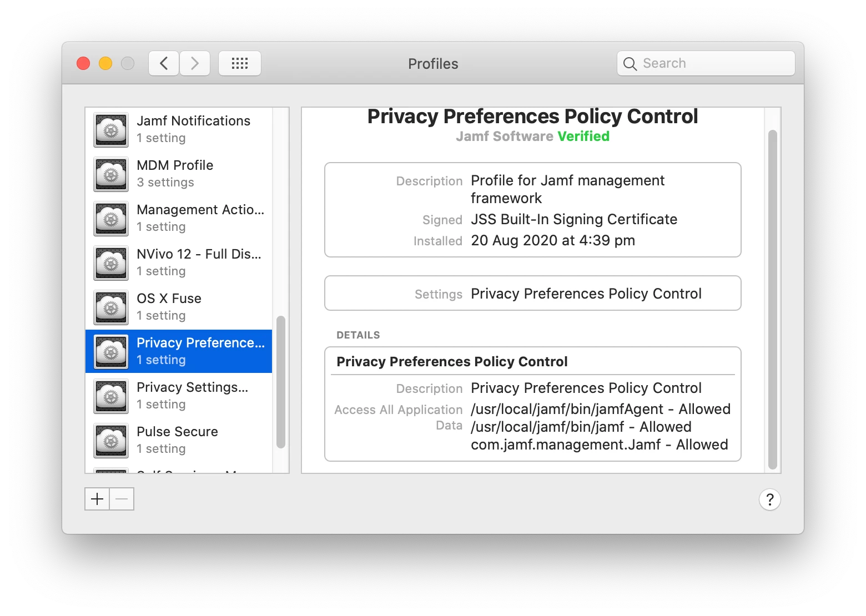Click the /usr/local/jamf/bin/jamf - Allowed entry

pos(581,427)
